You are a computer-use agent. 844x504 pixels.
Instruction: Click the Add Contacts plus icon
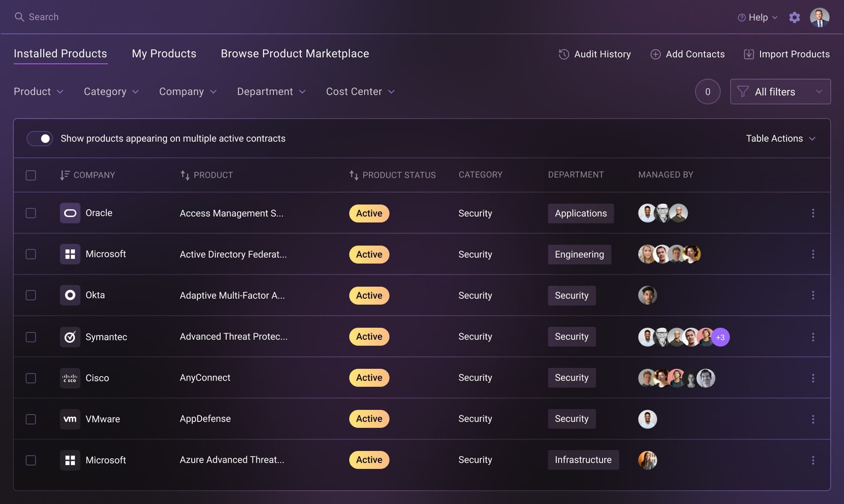[655, 54]
